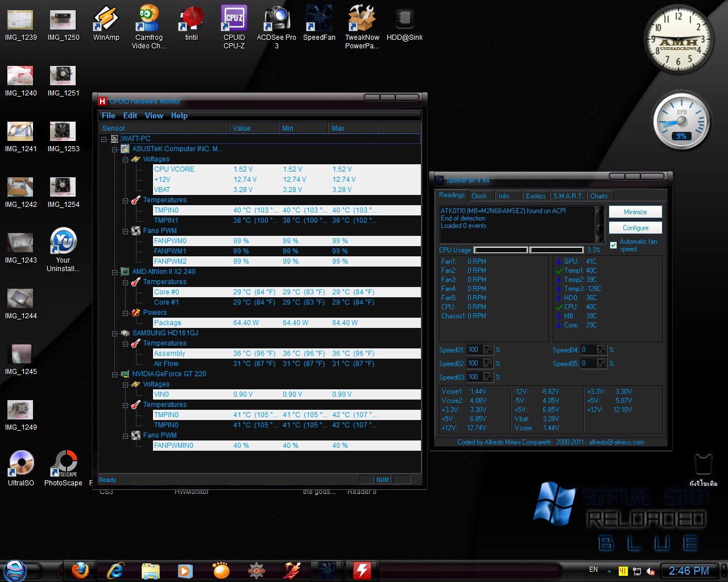
Task: Open the Exotics tab in SpeedFan
Action: point(536,196)
